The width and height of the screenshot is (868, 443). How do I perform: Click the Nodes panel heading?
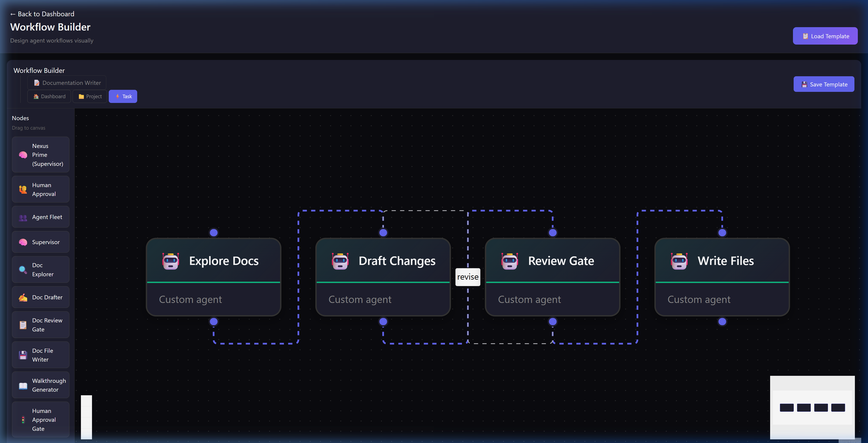point(20,118)
